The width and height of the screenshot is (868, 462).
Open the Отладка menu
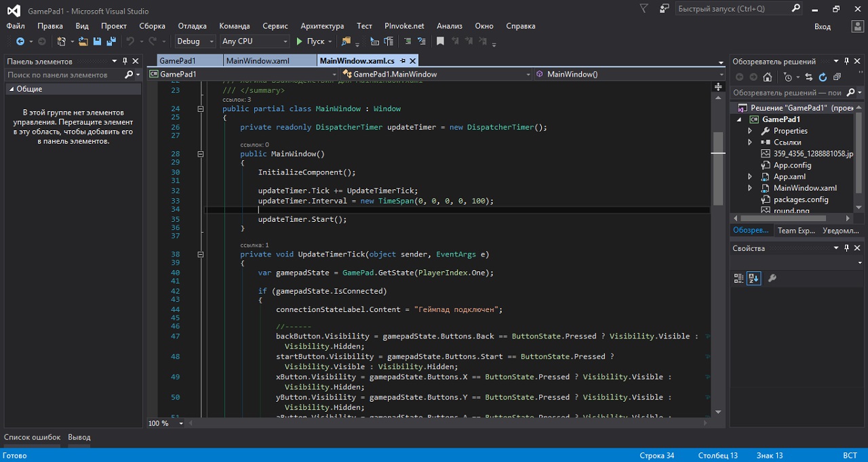point(192,26)
